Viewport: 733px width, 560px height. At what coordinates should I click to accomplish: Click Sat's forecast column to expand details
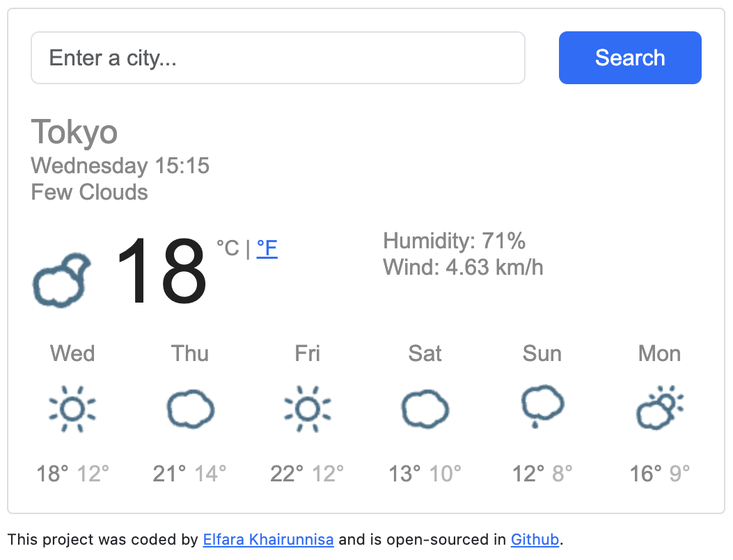click(425, 354)
